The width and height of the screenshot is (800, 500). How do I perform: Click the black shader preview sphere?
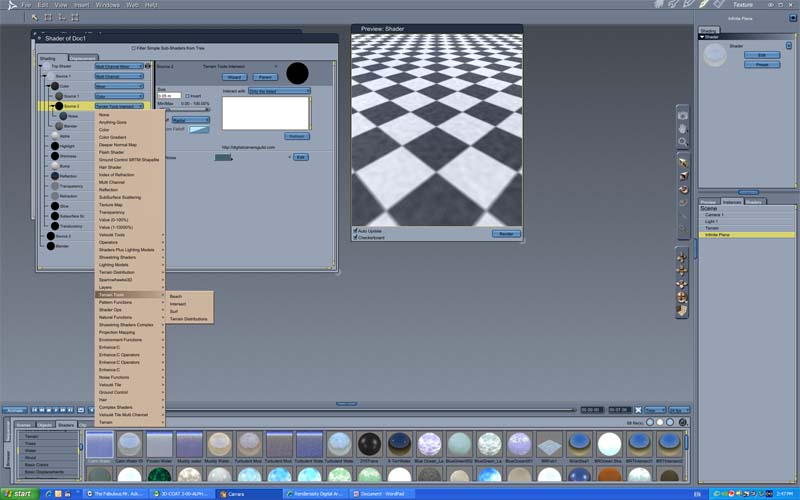click(297, 73)
